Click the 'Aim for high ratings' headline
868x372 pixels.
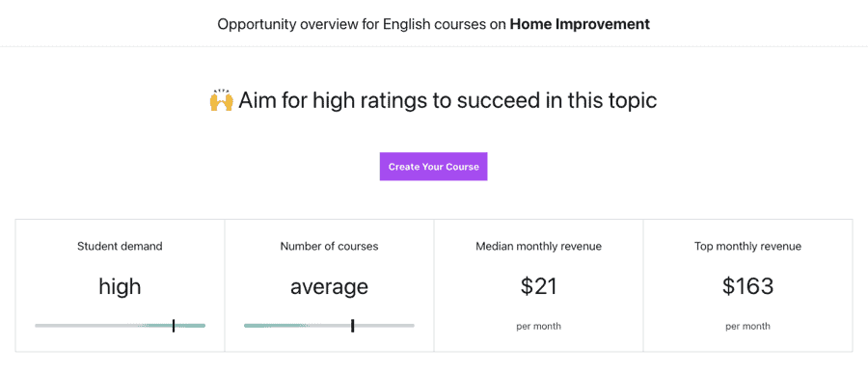(x=448, y=101)
